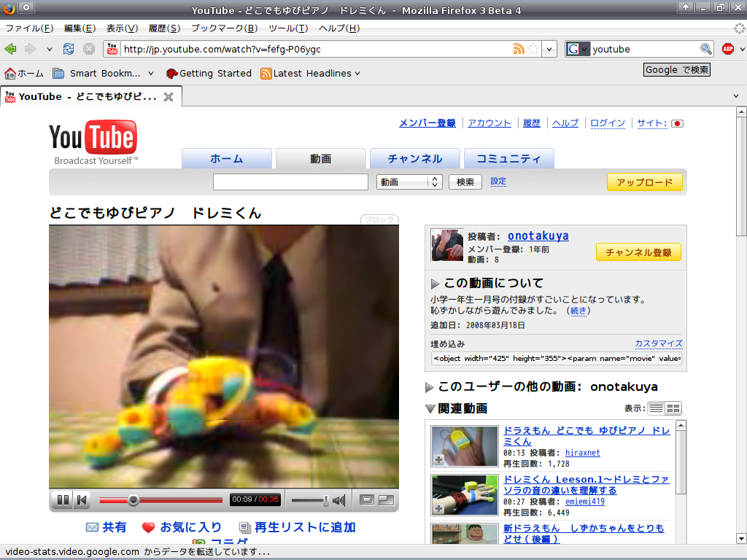Click the 検索 search button
The height and width of the screenshot is (560, 747).
click(x=465, y=182)
